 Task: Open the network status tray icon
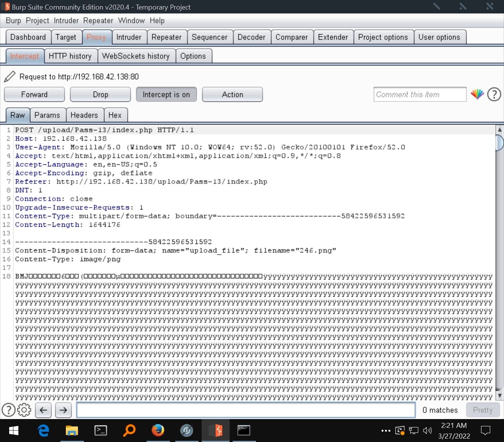(x=414, y=431)
